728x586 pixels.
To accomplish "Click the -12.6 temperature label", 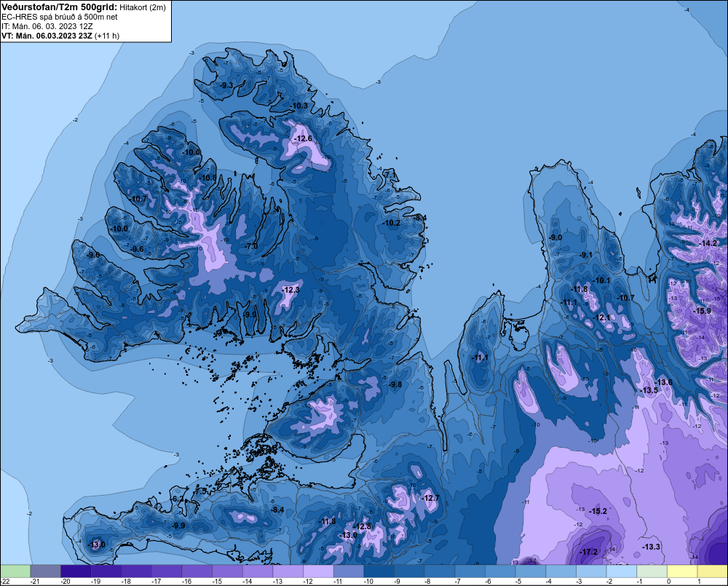I will point(303,139).
